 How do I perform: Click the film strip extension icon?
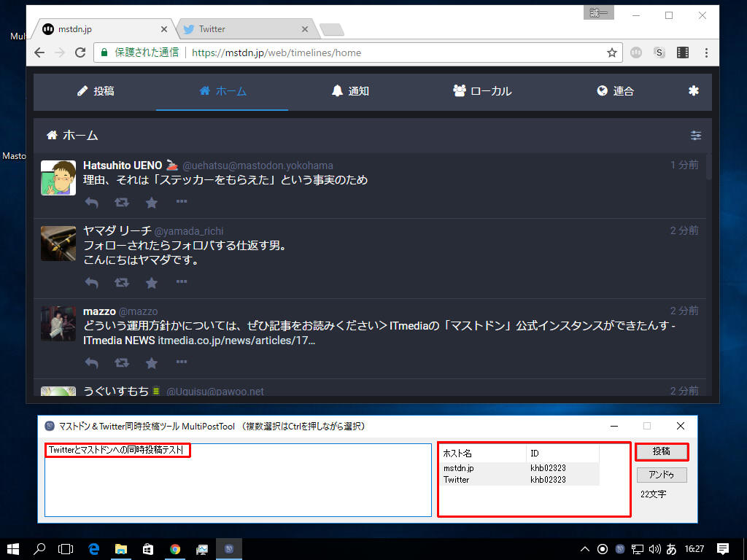pyautogui.click(x=683, y=52)
